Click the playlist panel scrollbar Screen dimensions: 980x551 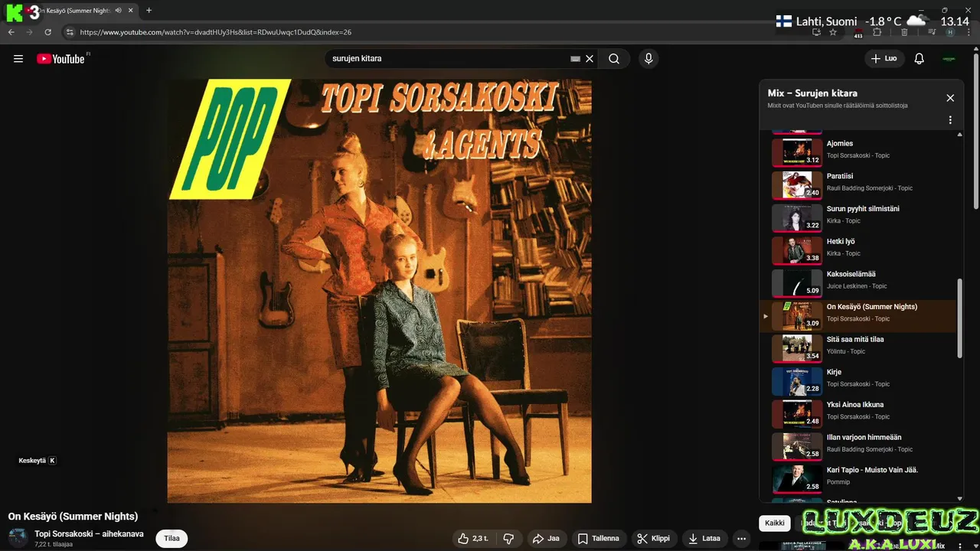(960, 318)
